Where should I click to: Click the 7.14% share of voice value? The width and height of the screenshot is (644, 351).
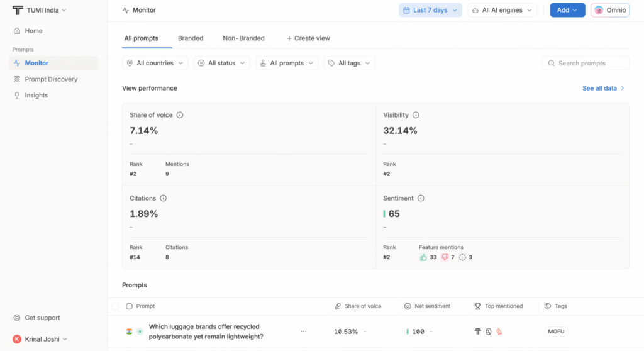click(x=144, y=131)
